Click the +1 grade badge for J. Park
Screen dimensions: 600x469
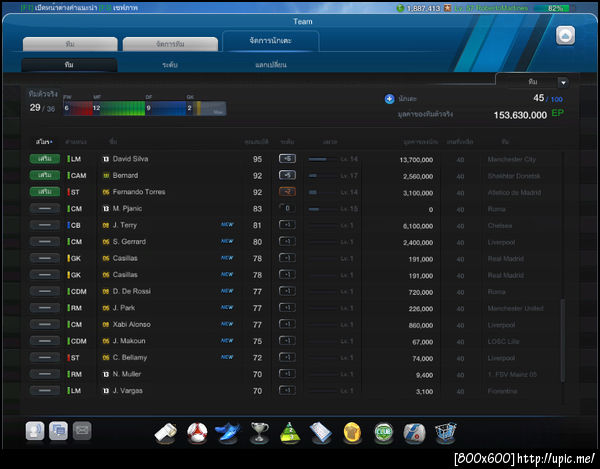pos(287,308)
